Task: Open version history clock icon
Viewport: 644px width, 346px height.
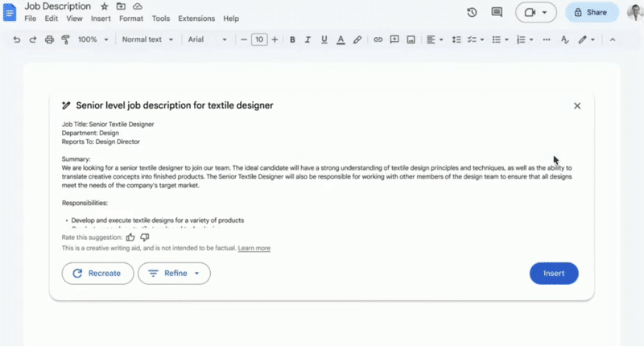Action: pyautogui.click(x=472, y=12)
